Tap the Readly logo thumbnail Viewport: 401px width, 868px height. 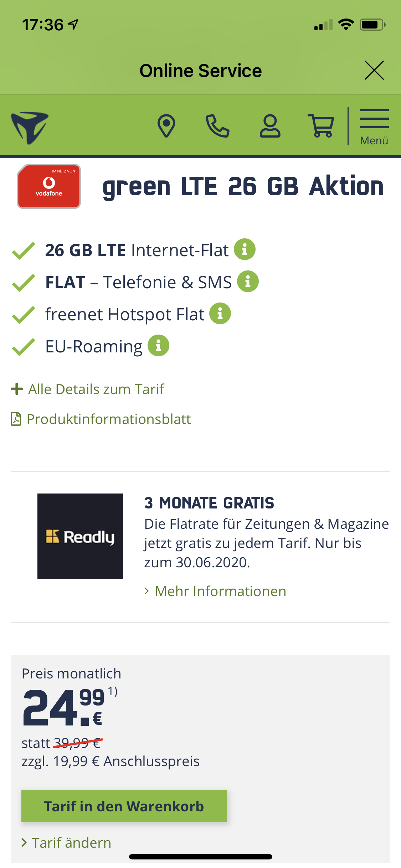tap(80, 536)
